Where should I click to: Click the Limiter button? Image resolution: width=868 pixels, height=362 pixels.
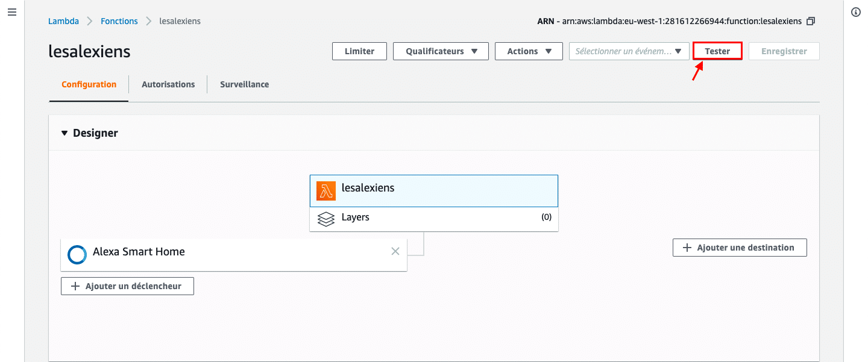tap(359, 51)
